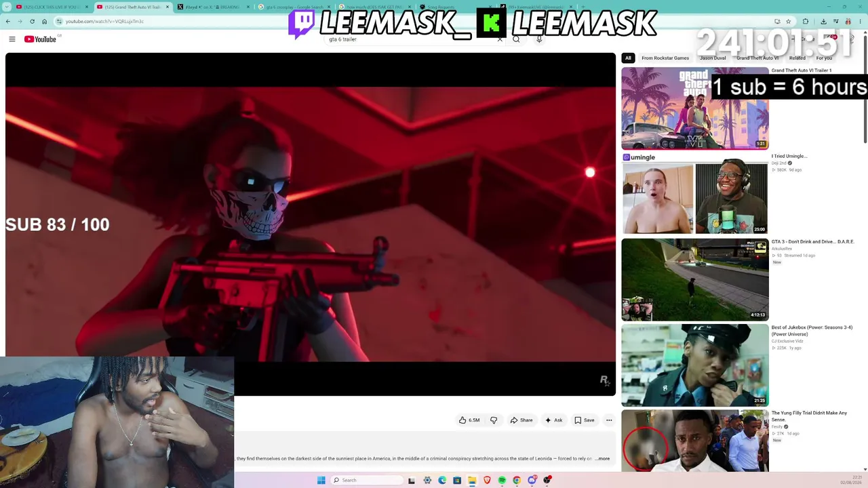The height and width of the screenshot is (488, 868).
Task: Start voice search with the microphone
Action: (539, 39)
